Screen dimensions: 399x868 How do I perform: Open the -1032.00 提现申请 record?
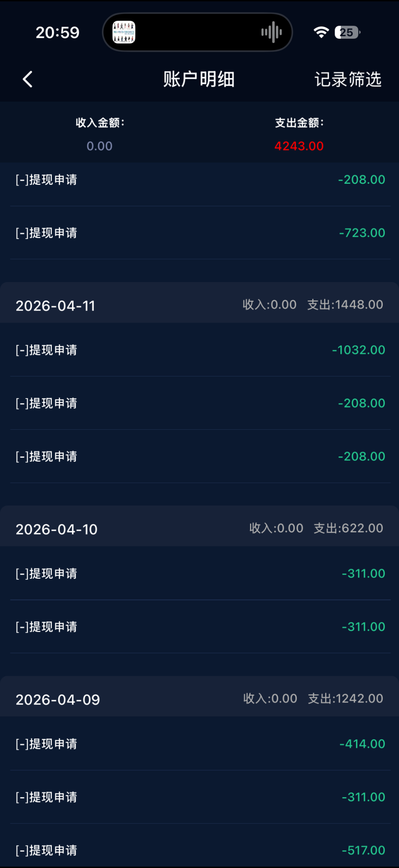click(199, 350)
